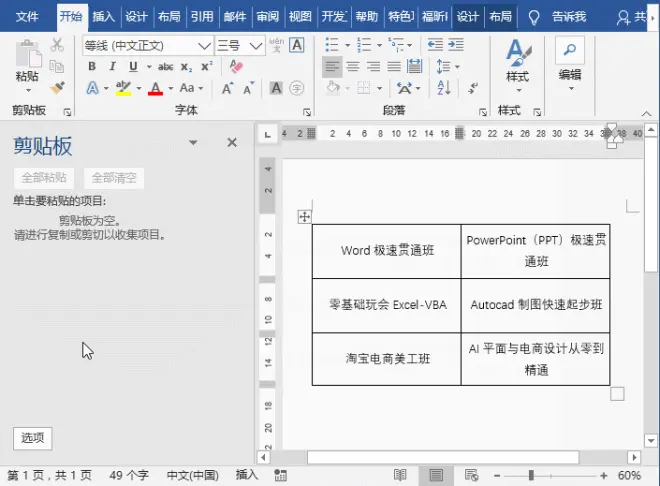Open Styles gallery button

point(518,65)
